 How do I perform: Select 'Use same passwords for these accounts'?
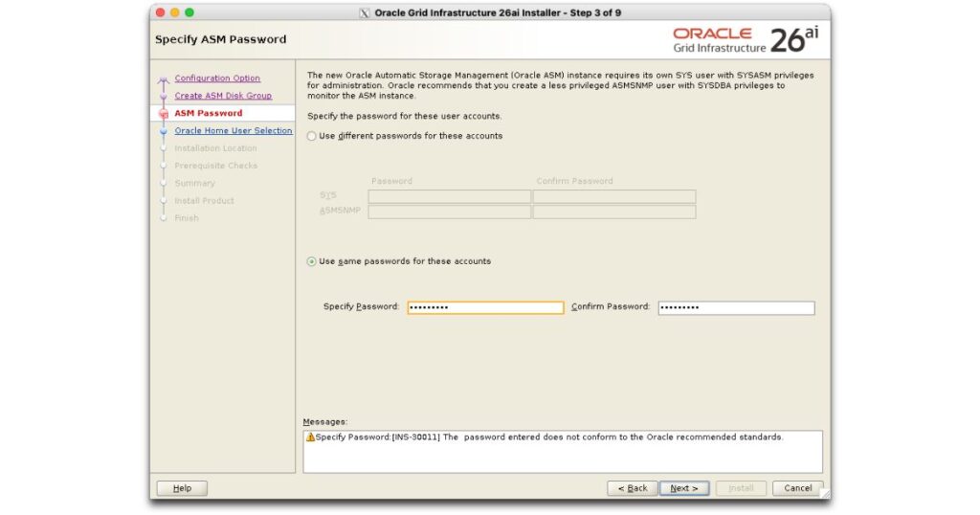tap(311, 262)
